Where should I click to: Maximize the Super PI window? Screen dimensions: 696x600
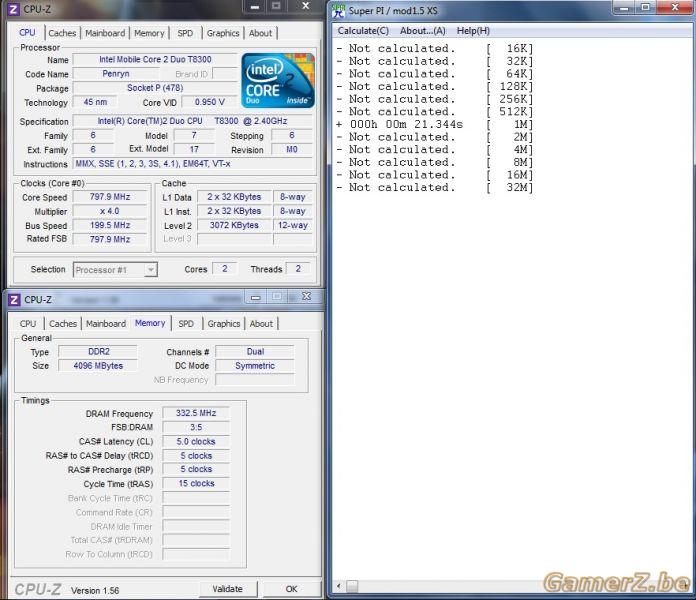(646, 7)
